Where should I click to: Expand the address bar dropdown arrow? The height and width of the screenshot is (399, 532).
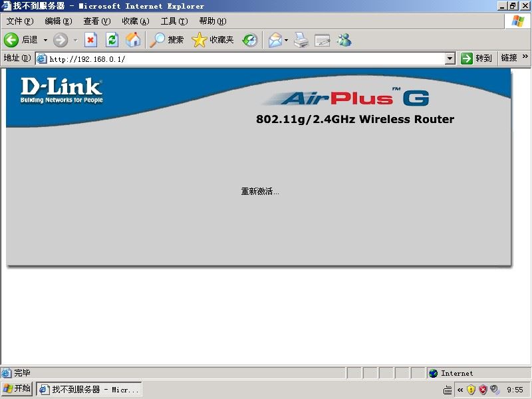450,59
